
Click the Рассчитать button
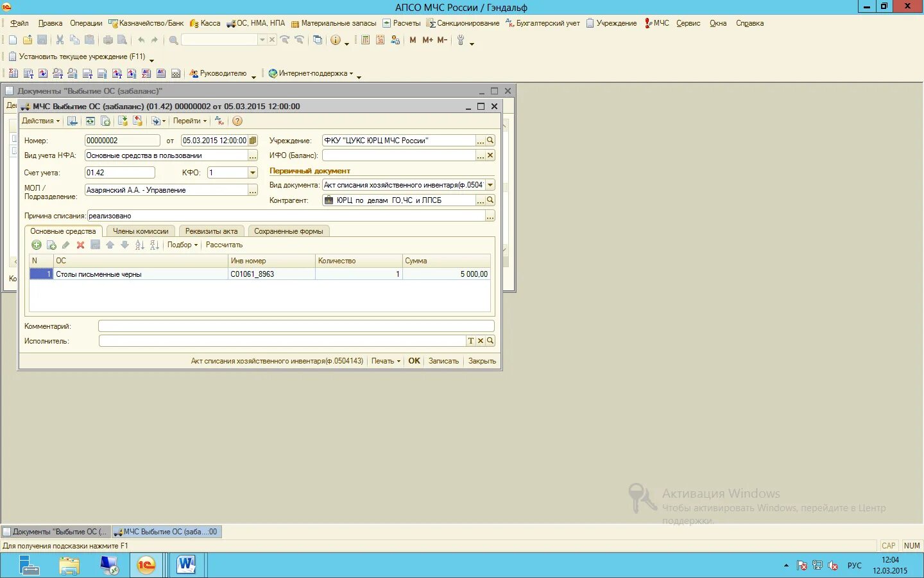pyautogui.click(x=224, y=245)
